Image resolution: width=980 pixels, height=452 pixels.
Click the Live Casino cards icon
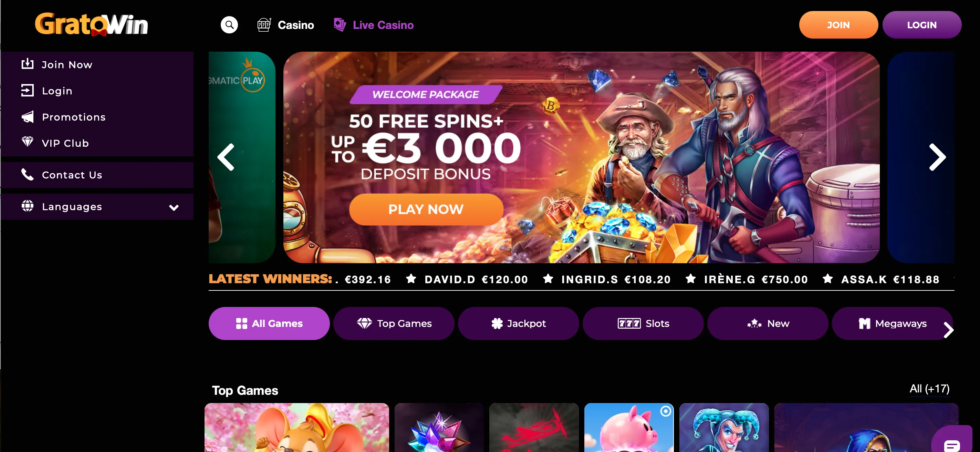coord(340,25)
